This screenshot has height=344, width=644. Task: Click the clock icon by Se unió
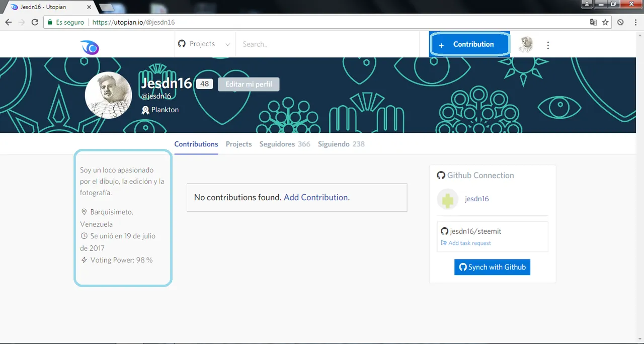pos(84,236)
